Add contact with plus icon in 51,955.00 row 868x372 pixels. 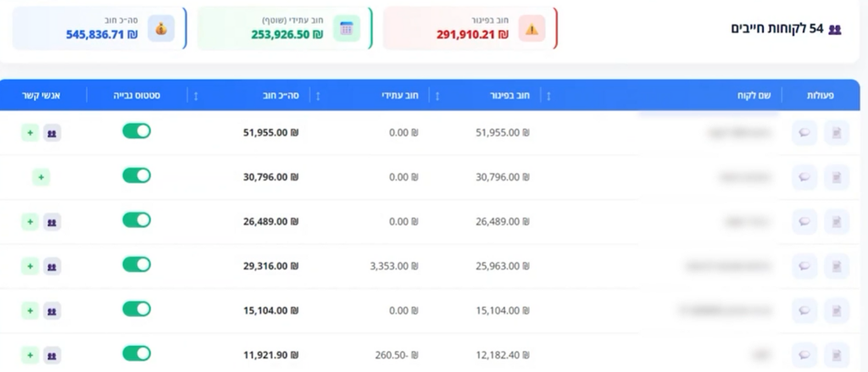30,133
